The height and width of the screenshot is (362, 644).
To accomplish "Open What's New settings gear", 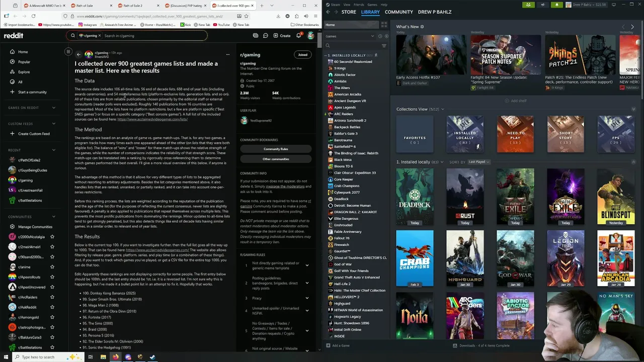I will click(422, 27).
